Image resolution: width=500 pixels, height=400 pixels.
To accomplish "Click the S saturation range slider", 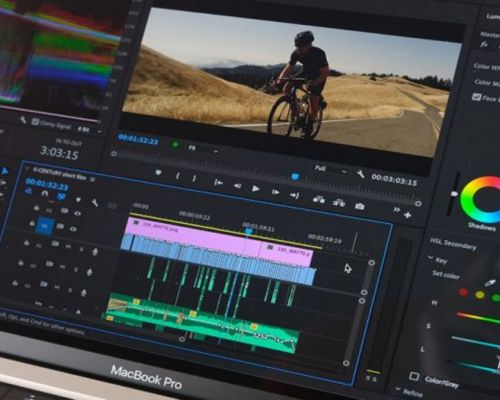I will pos(475,342).
